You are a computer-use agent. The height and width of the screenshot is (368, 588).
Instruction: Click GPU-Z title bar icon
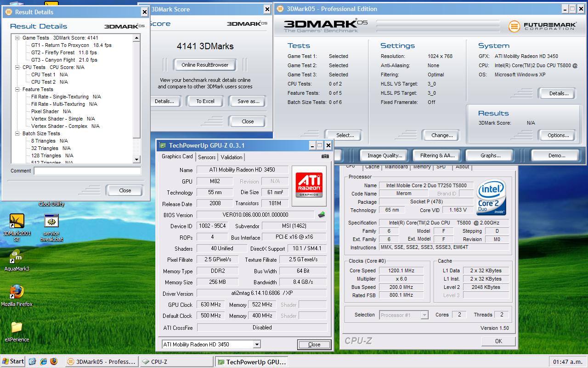(162, 145)
